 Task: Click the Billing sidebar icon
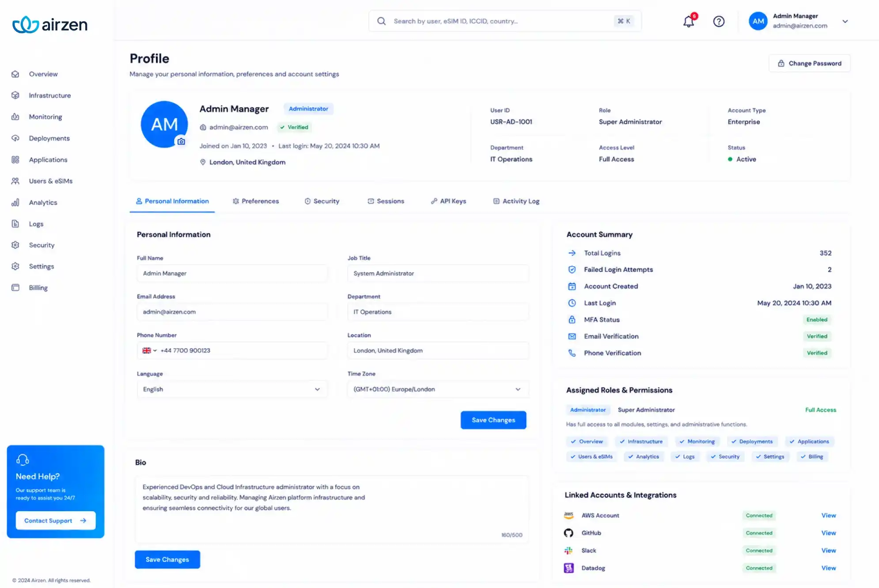(15, 288)
